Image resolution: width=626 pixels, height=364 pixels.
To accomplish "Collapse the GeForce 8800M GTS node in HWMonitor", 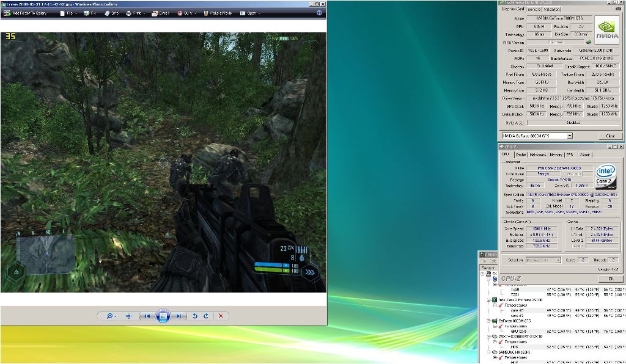I will click(x=489, y=321).
